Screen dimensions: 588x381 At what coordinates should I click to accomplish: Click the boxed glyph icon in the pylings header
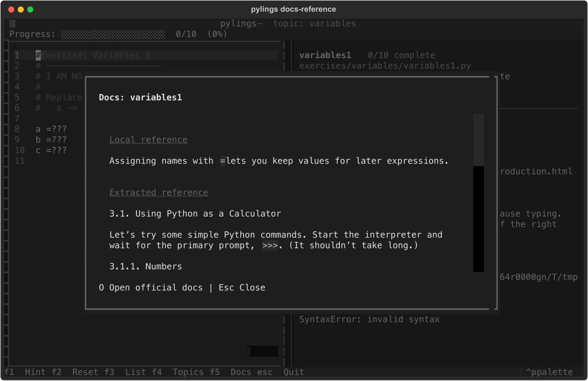point(12,24)
